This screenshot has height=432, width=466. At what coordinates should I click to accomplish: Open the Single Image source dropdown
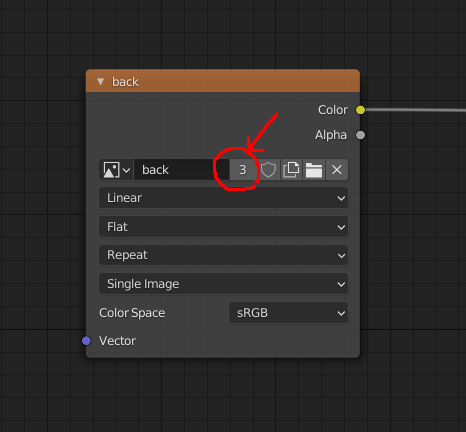pyautogui.click(x=224, y=284)
